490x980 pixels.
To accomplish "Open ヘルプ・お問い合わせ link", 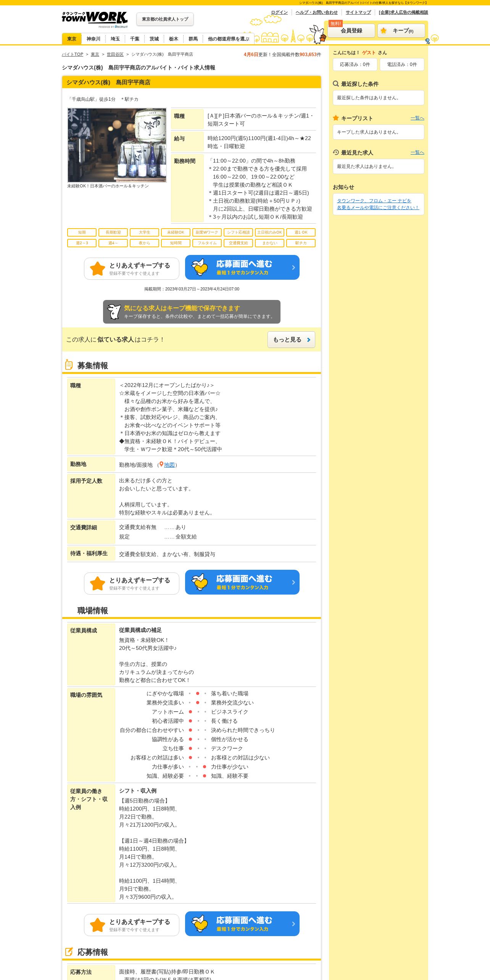I will (x=317, y=12).
